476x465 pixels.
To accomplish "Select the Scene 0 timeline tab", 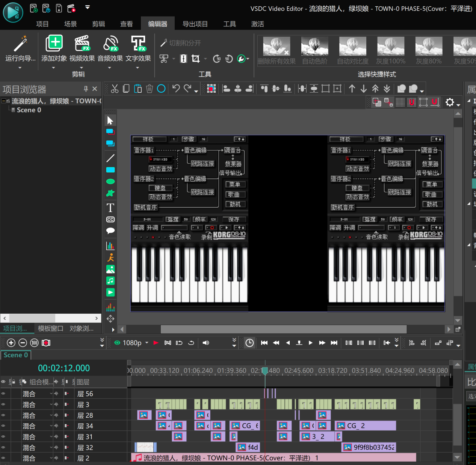I will pos(16,355).
